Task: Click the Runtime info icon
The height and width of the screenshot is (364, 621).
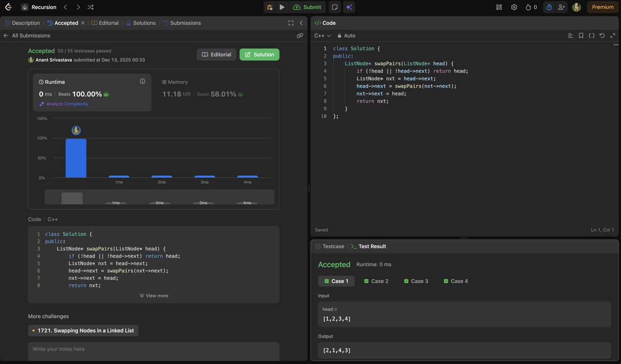Action: click(142, 81)
